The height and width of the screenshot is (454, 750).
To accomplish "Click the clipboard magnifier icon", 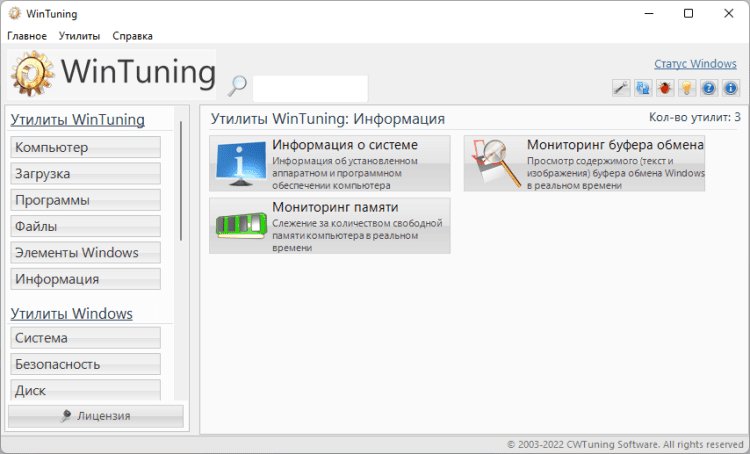I will 495,163.
